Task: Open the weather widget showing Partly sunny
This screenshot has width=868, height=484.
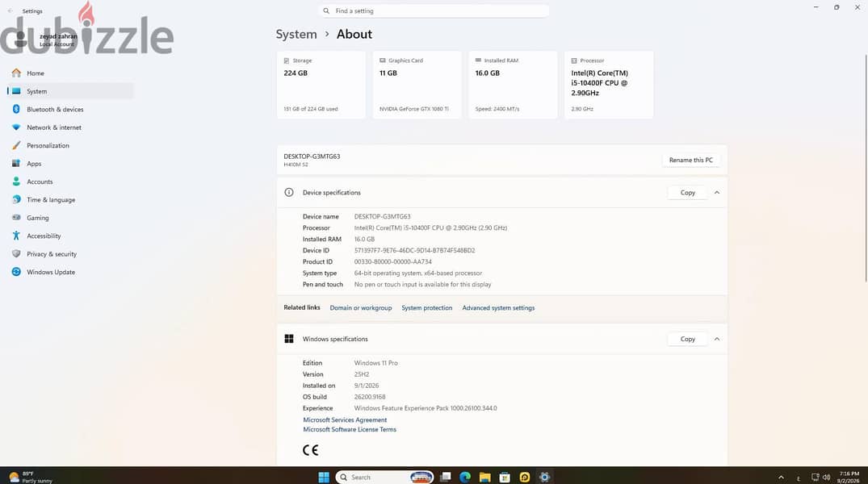Action: point(31,477)
